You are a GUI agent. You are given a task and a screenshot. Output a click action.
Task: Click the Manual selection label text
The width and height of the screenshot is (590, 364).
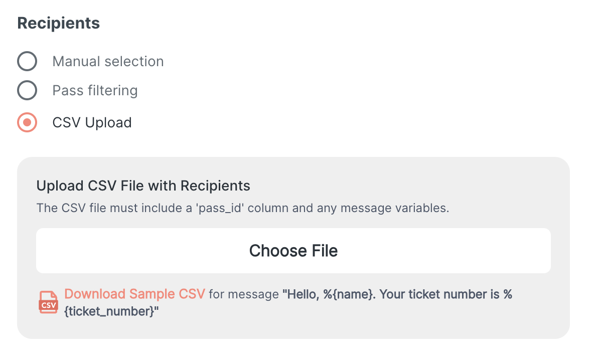coord(108,61)
